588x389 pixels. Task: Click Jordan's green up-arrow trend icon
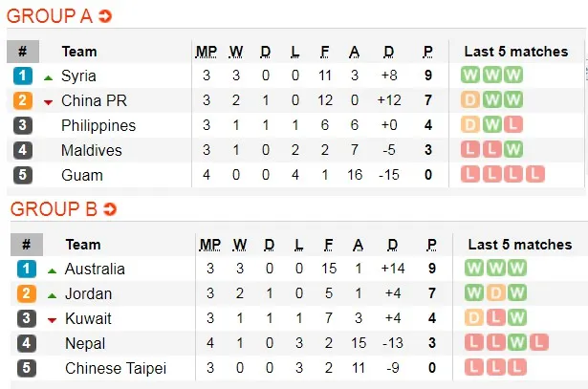pos(51,294)
